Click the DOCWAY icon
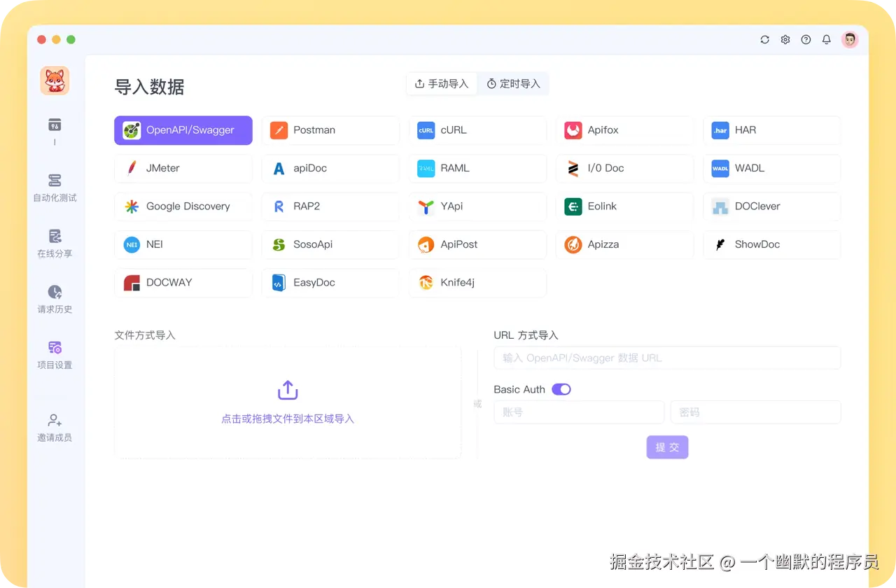The image size is (896, 588). [132, 283]
